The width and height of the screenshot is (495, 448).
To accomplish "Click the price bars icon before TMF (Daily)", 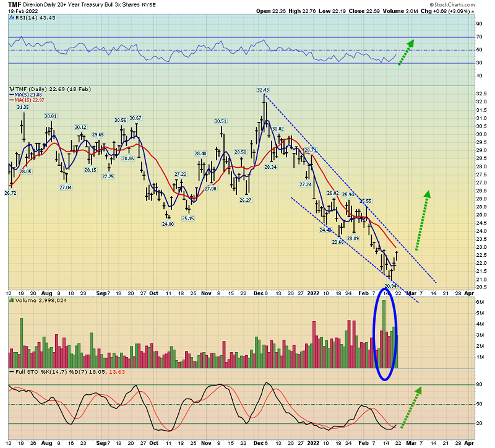I will (11, 89).
